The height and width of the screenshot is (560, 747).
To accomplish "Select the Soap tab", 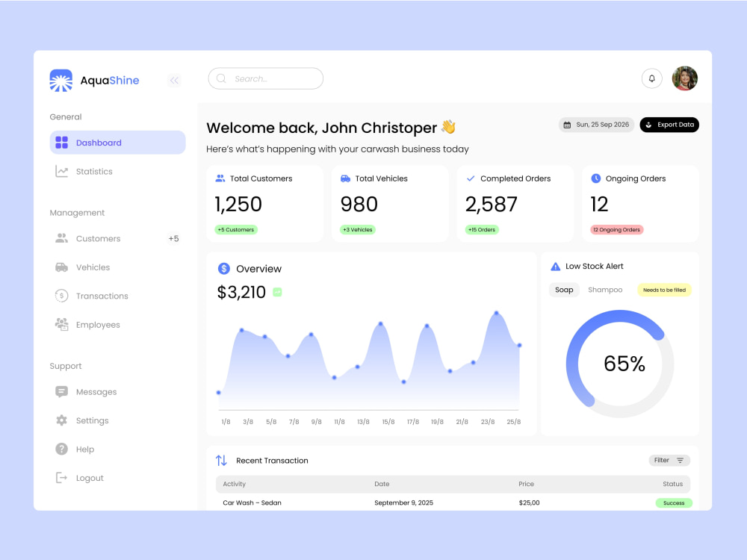I will [564, 290].
